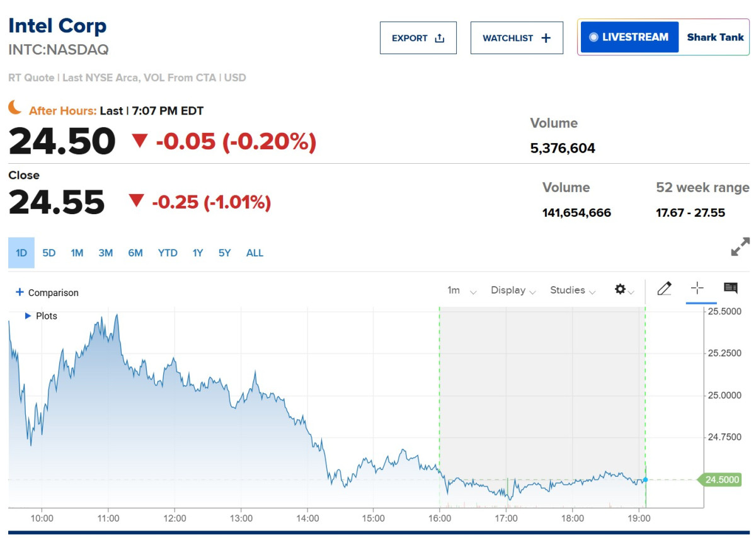Click the after-hours moon icon
This screenshot has width=756, height=538.
tap(15, 108)
